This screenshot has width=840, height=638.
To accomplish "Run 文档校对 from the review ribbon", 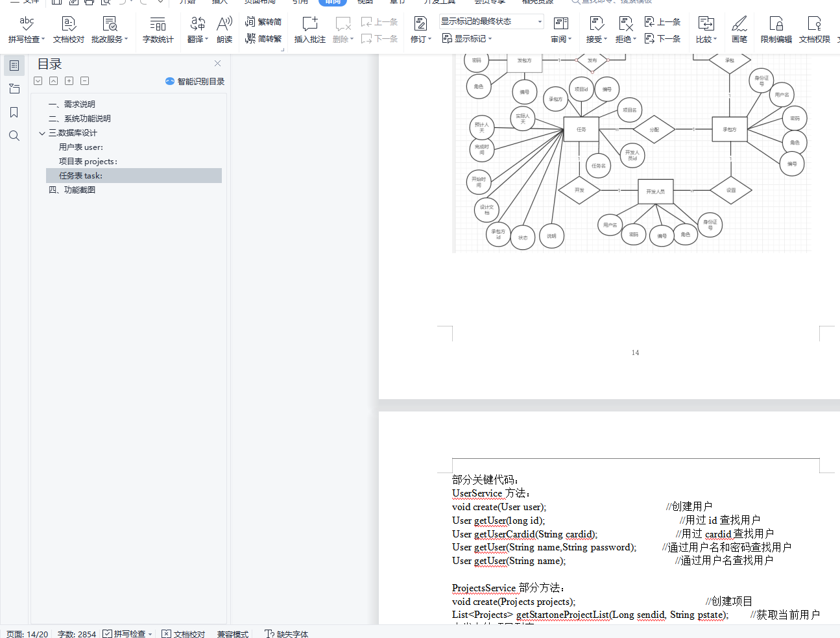I will point(69,30).
